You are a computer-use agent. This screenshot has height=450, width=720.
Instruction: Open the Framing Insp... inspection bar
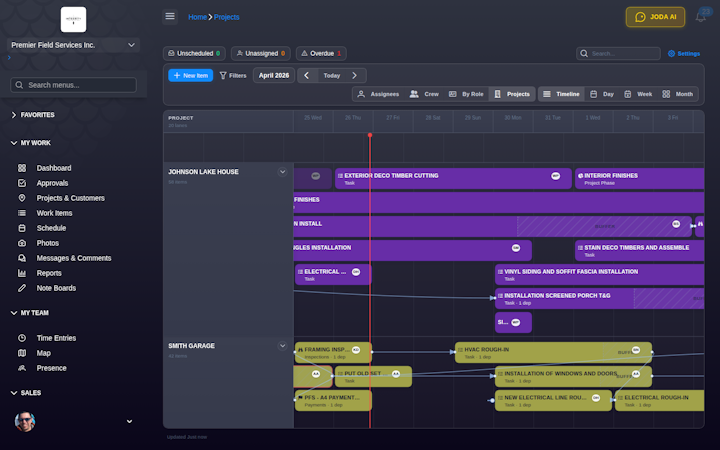point(333,353)
